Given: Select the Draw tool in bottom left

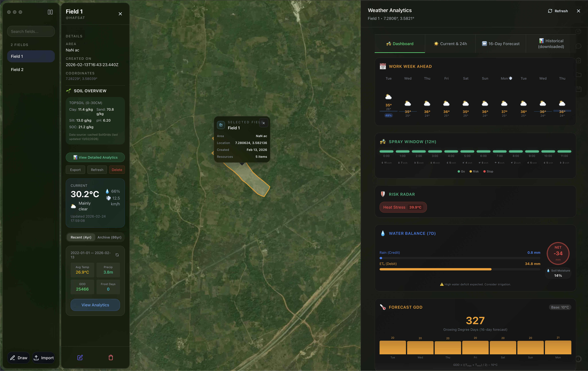Looking at the screenshot, I should point(19,357).
